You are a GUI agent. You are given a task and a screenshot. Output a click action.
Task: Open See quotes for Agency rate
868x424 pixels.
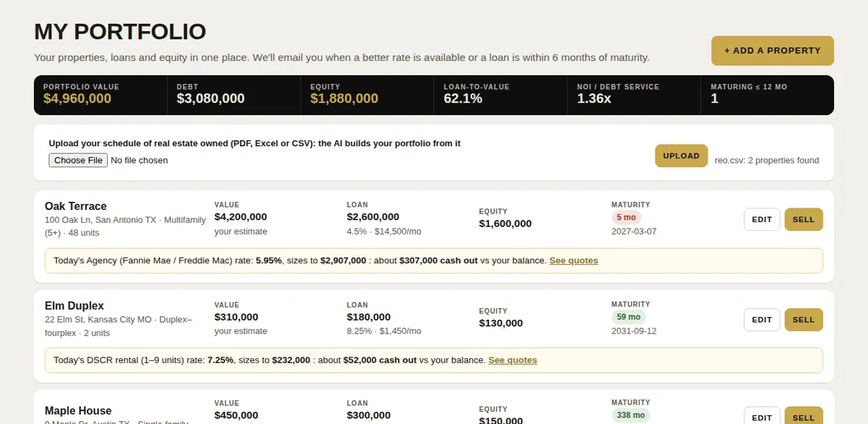[x=574, y=260]
